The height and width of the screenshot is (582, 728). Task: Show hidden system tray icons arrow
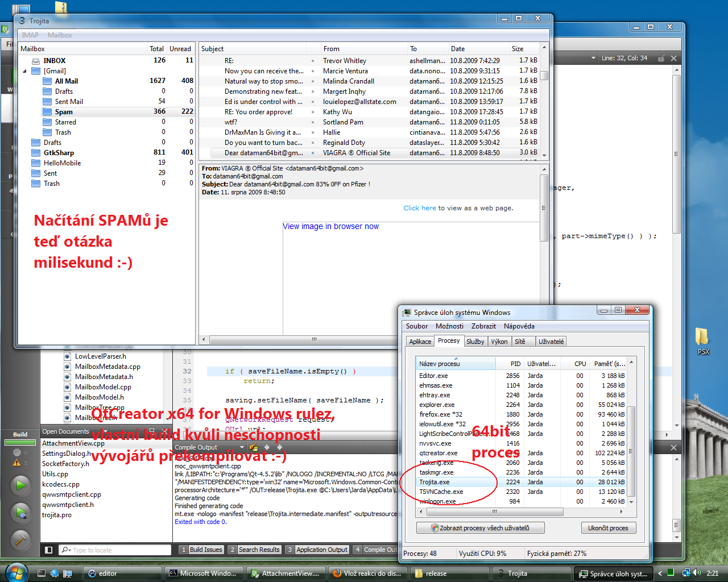pyautogui.click(x=660, y=573)
